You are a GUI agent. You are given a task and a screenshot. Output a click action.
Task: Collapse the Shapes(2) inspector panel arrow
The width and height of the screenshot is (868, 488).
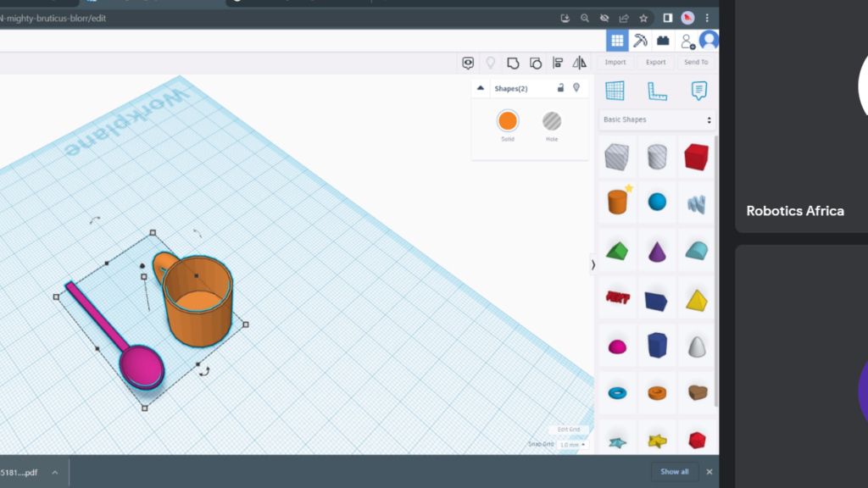point(481,88)
